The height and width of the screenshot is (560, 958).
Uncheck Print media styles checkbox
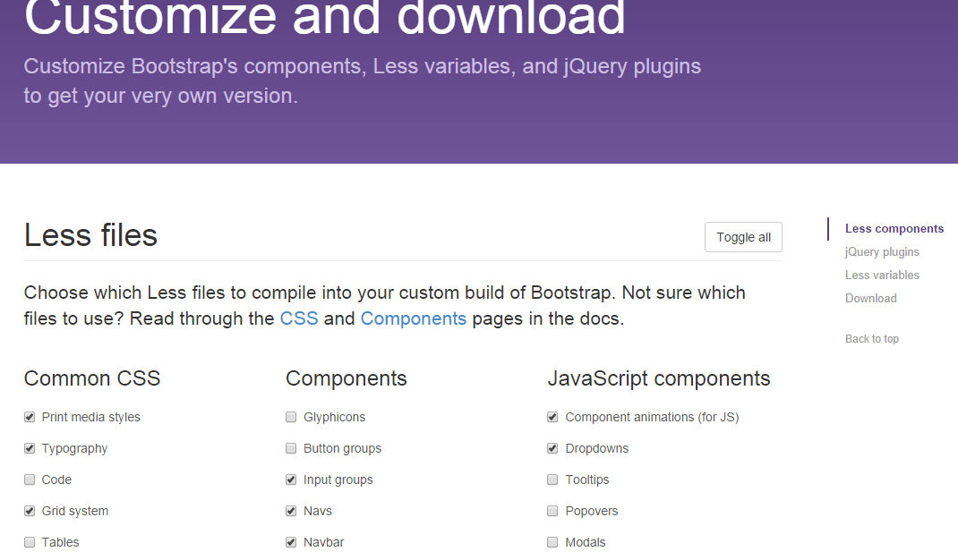30,417
